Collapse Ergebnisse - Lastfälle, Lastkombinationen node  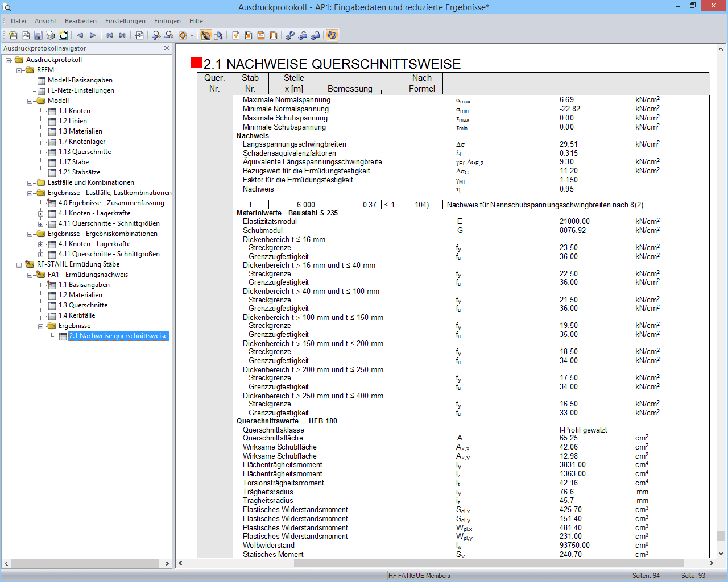pos(30,193)
